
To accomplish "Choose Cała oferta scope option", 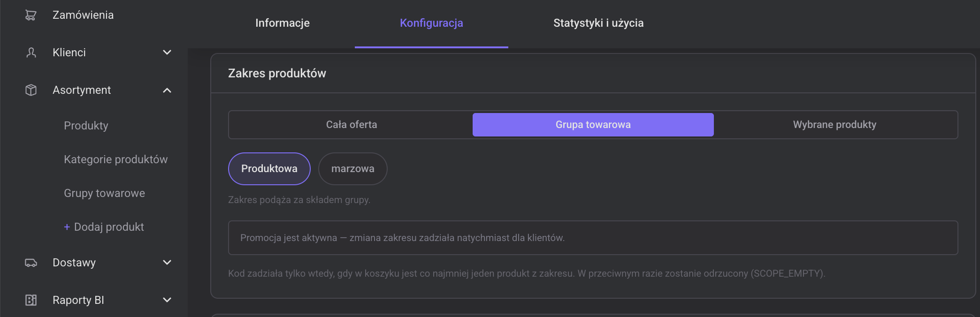I will click(x=352, y=125).
